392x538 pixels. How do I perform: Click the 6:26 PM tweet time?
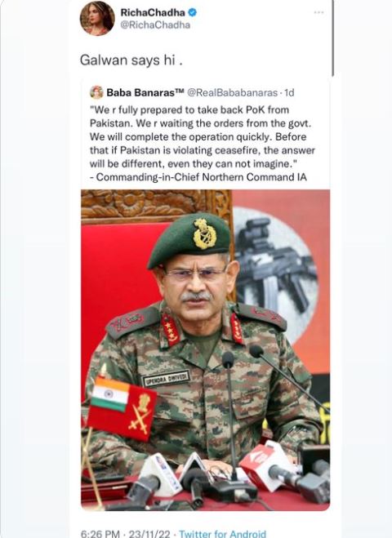(x=100, y=534)
